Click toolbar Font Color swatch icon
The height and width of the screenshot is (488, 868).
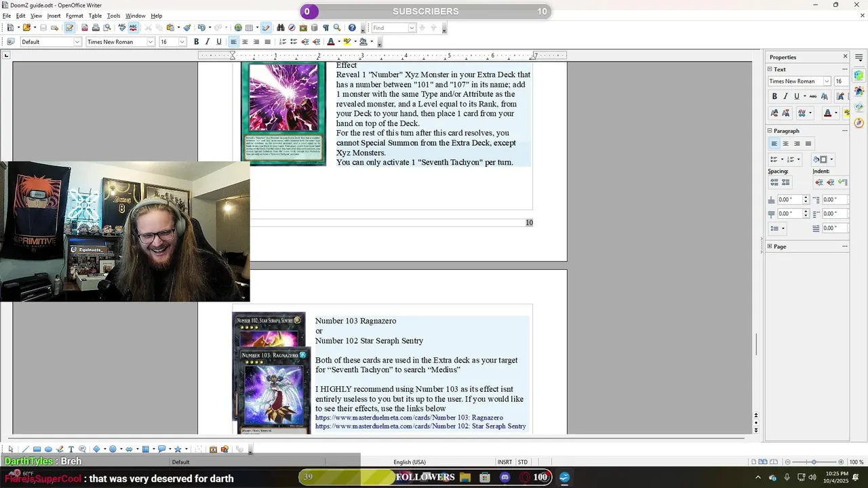[x=331, y=42]
